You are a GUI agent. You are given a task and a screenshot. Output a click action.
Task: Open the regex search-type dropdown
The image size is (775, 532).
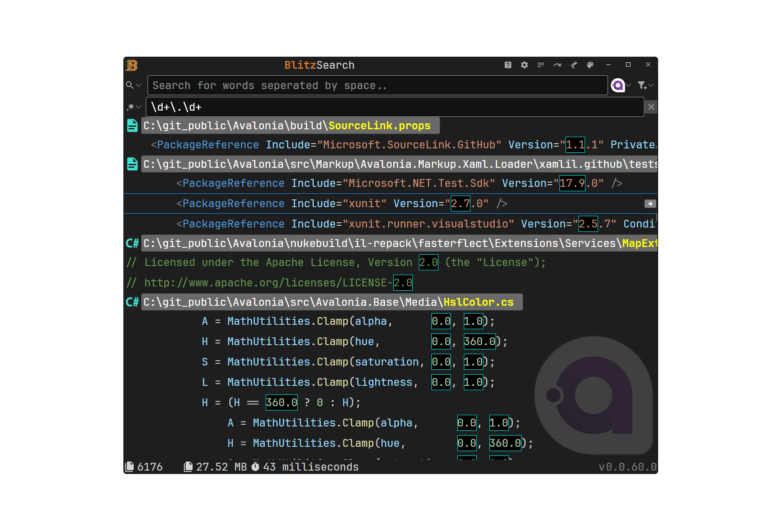click(133, 106)
